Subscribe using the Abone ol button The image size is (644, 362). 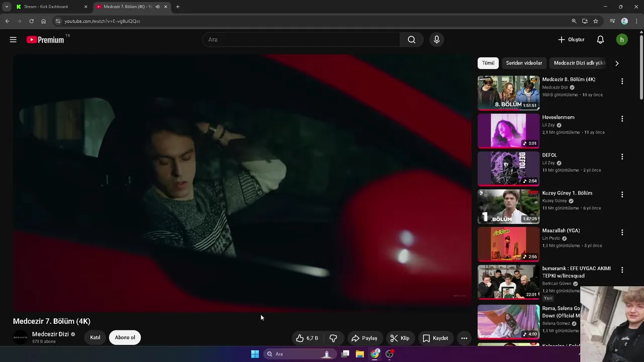pyautogui.click(x=125, y=337)
